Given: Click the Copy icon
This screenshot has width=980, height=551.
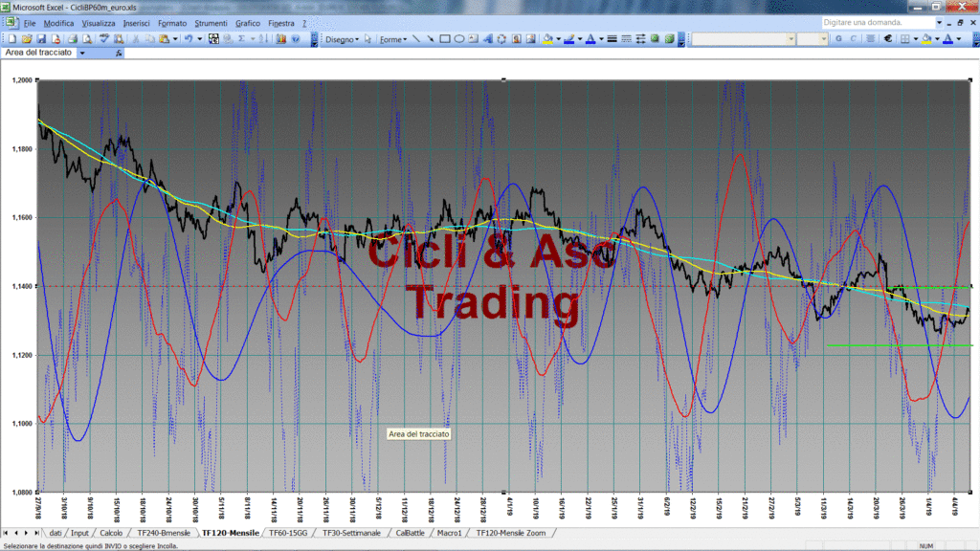Looking at the screenshot, I should (x=150, y=38).
